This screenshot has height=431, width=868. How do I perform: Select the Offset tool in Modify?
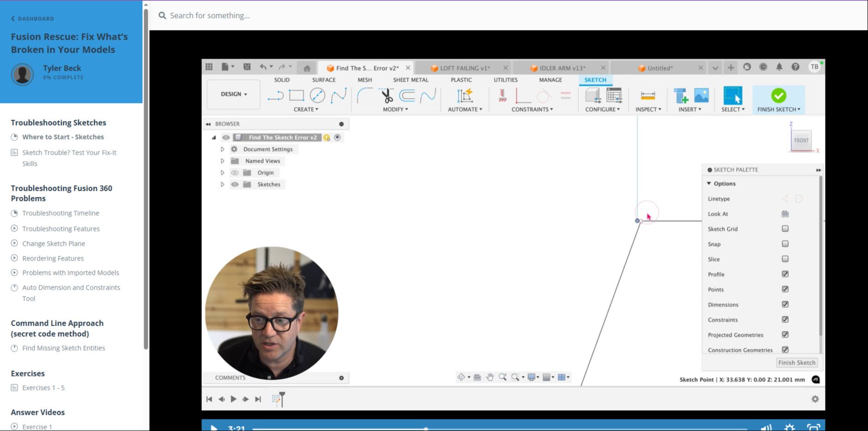pos(407,96)
